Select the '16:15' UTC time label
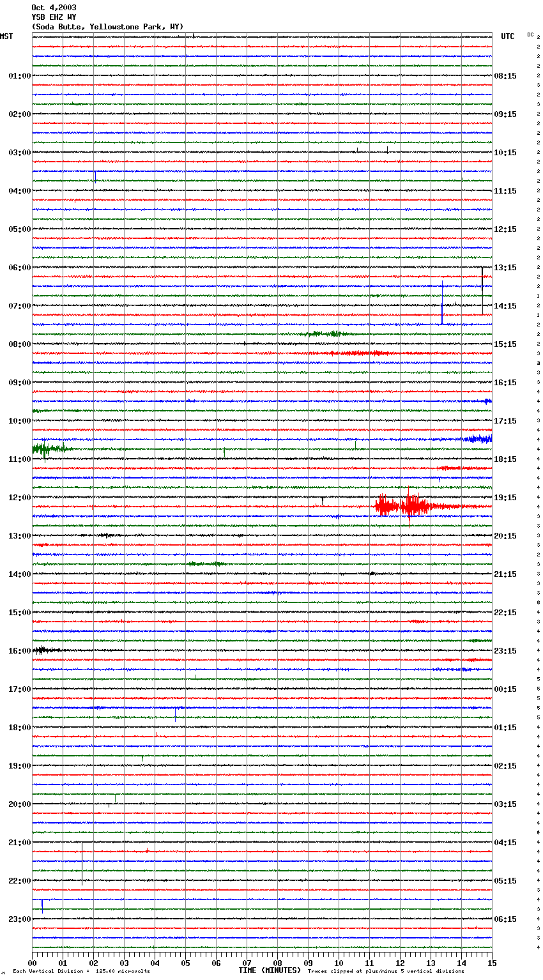 click(x=505, y=383)
